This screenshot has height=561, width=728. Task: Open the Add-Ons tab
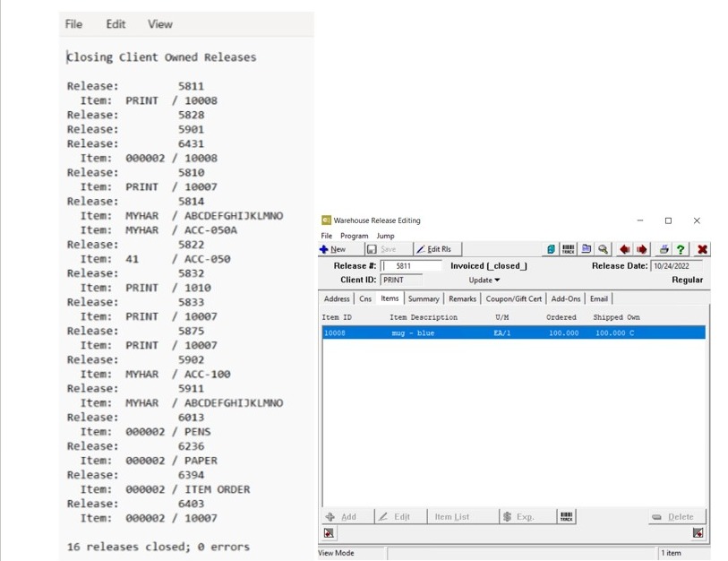pos(566,298)
